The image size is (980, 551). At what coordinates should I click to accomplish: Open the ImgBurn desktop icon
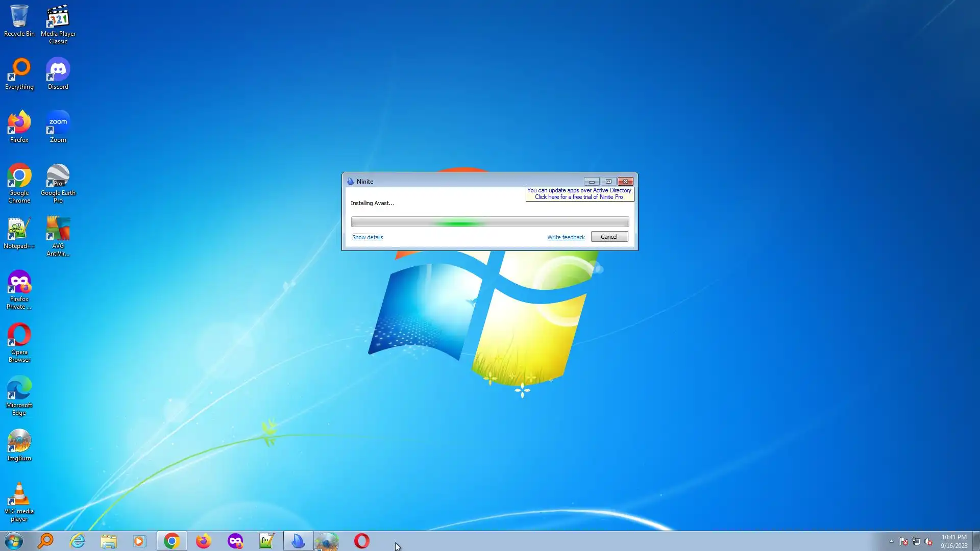pyautogui.click(x=19, y=445)
